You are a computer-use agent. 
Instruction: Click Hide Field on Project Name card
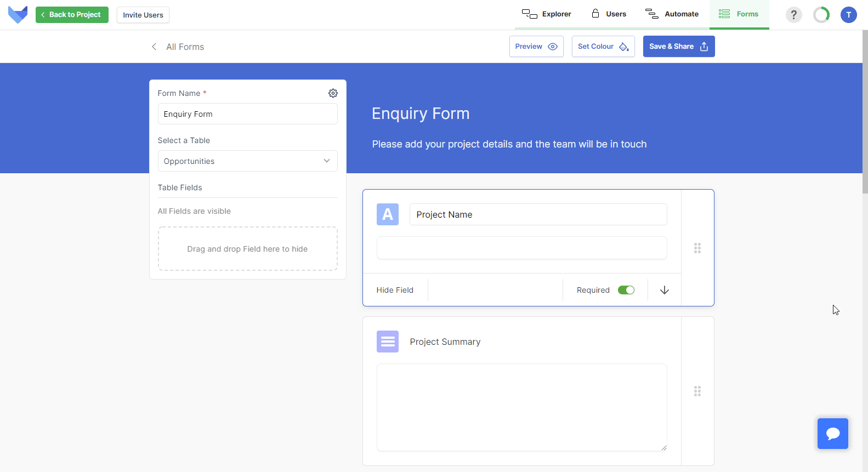coord(395,290)
